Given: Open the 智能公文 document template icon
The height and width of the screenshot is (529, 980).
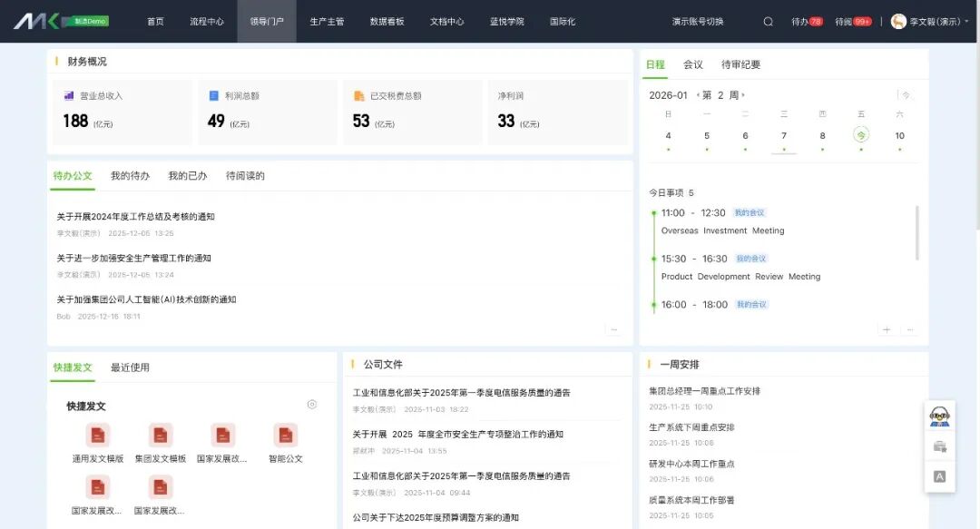Looking at the screenshot, I should [x=285, y=436].
